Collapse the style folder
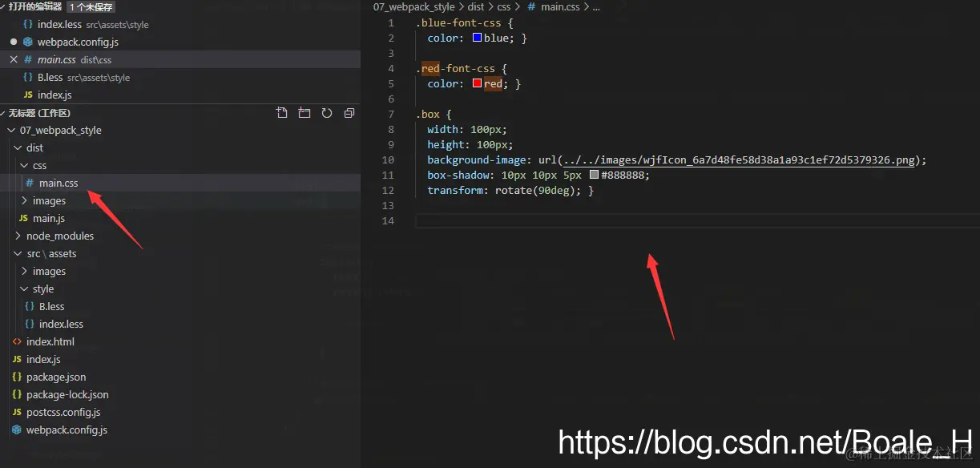This screenshot has width=980, height=468. [24, 288]
